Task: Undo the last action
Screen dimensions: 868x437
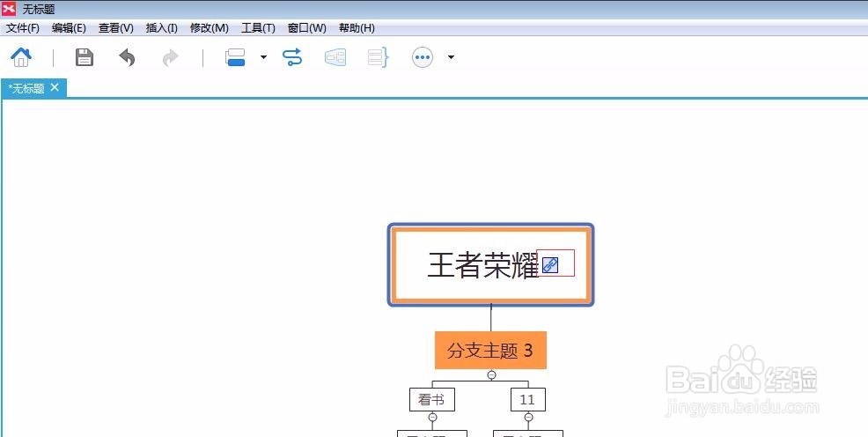Action: 128,57
